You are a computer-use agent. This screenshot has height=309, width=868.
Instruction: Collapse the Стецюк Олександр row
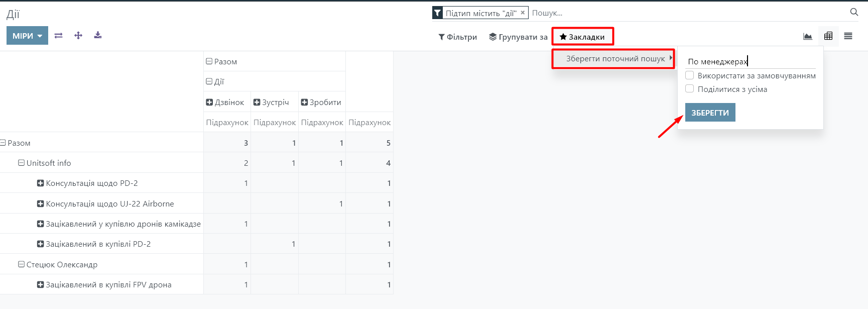coord(22,264)
